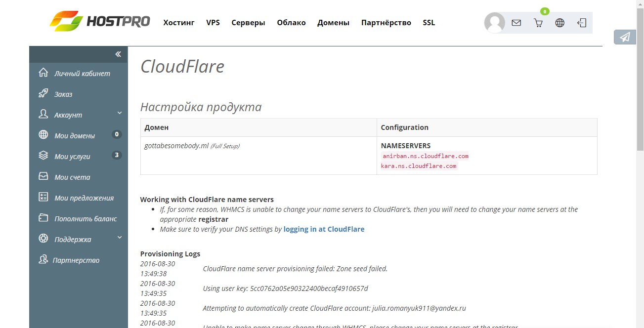Screen dimensions: 644x328
Task: Open Домены in top navigation
Action: (334, 23)
